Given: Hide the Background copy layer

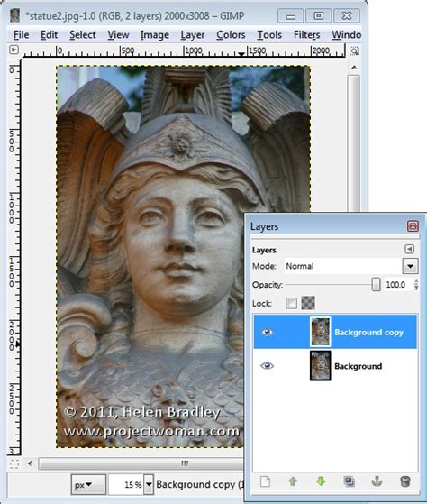Looking at the screenshot, I should [268, 332].
